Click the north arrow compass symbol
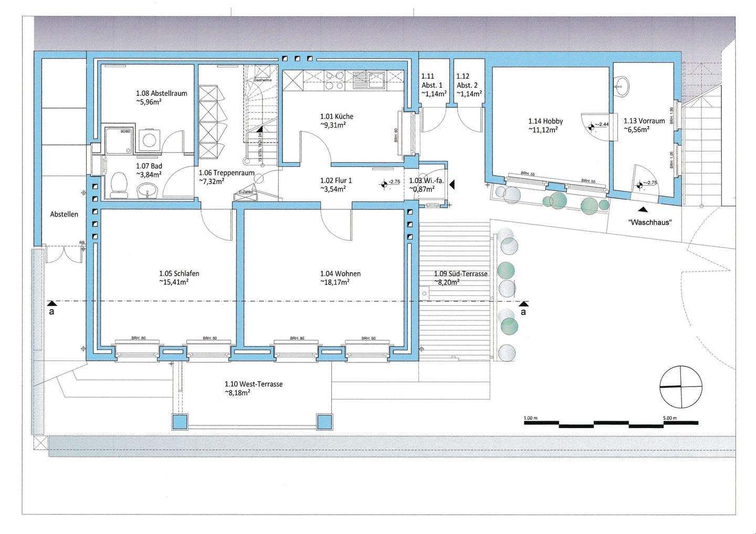This screenshot has height=534, width=756. tap(680, 386)
